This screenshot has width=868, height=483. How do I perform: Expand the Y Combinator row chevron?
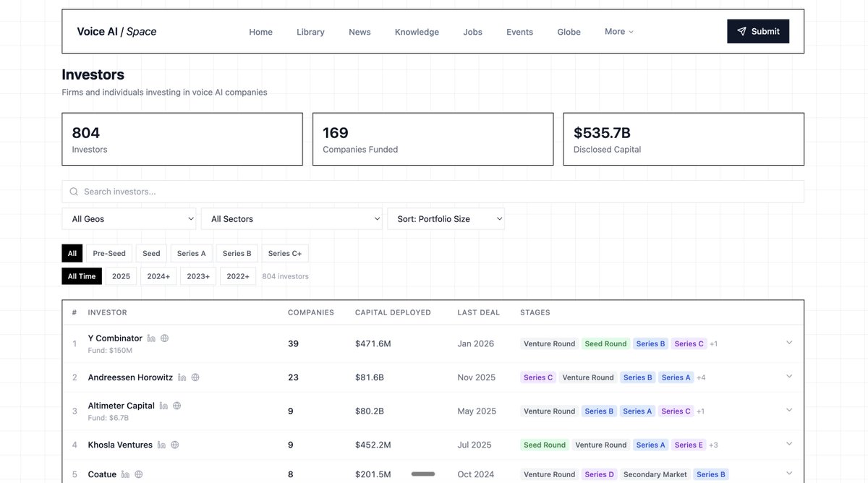789,343
